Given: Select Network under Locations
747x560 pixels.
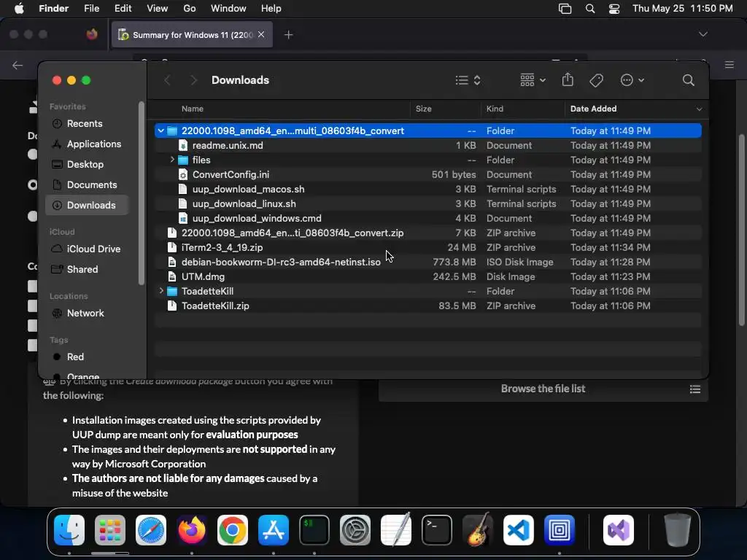Looking at the screenshot, I should pos(87,314).
